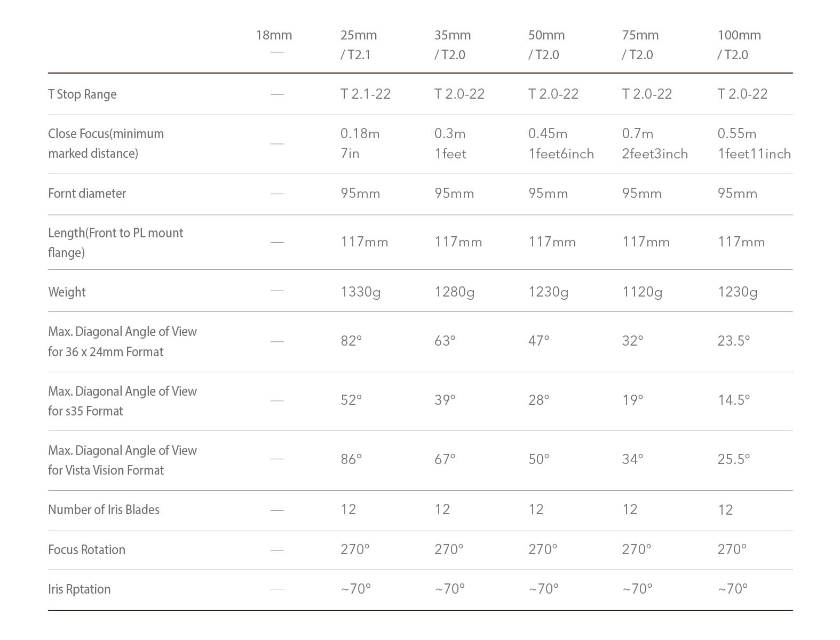The image size is (840, 640).
Task: Click the Focus Rotation row label
Action: (x=86, y=550)
